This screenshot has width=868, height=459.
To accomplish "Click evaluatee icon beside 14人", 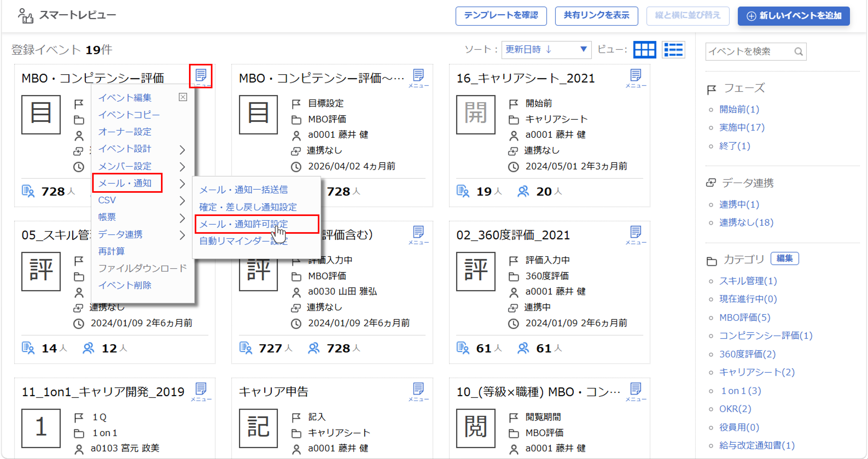I will tap(28, 348).
